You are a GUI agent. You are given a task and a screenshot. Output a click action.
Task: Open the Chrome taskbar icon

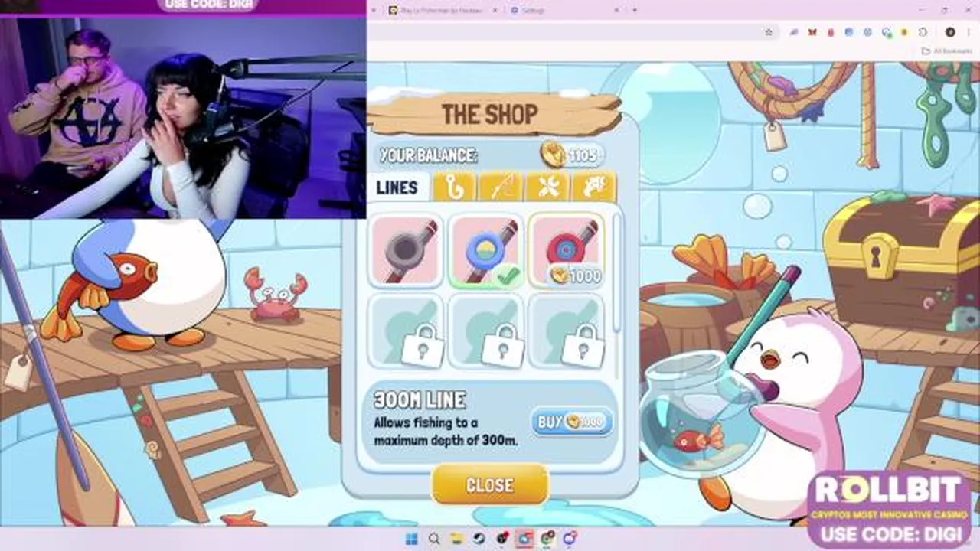point(547,539)
